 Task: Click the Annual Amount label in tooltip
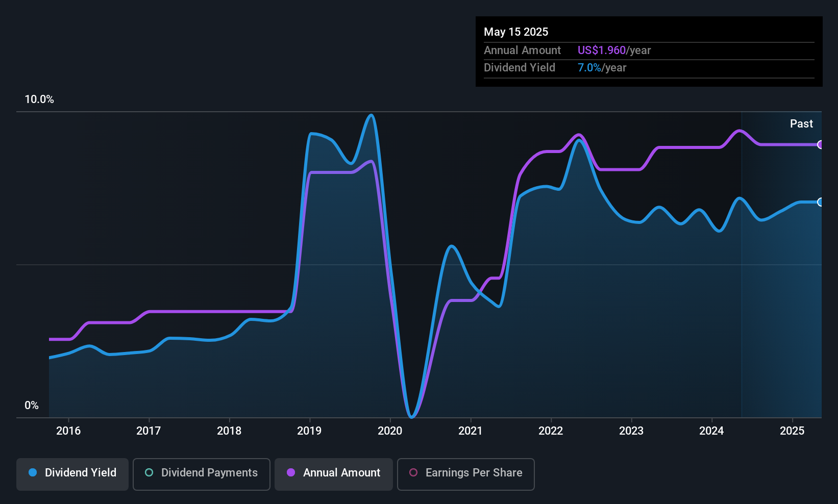522,51
